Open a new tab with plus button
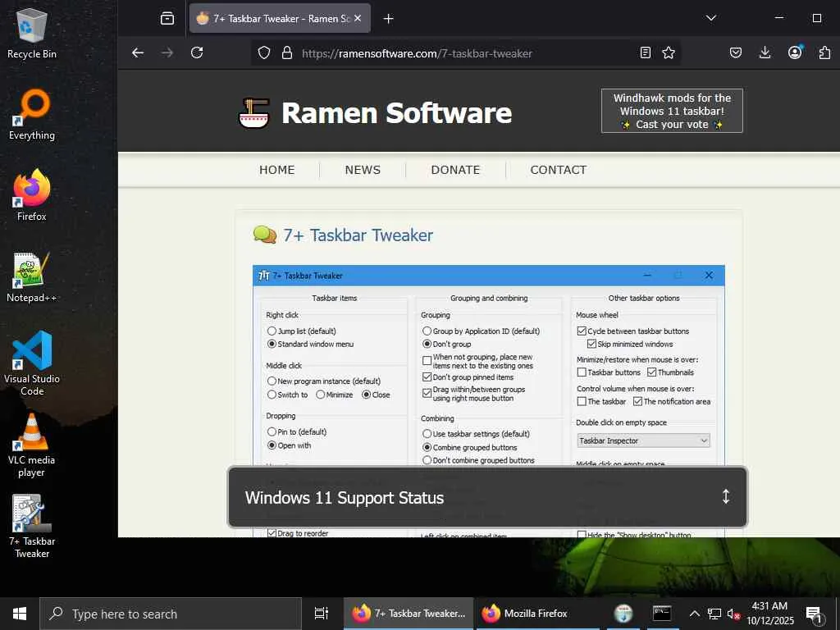Image resolution: width=840 pixels, height=630 pixels. click(x=388, y=19)
